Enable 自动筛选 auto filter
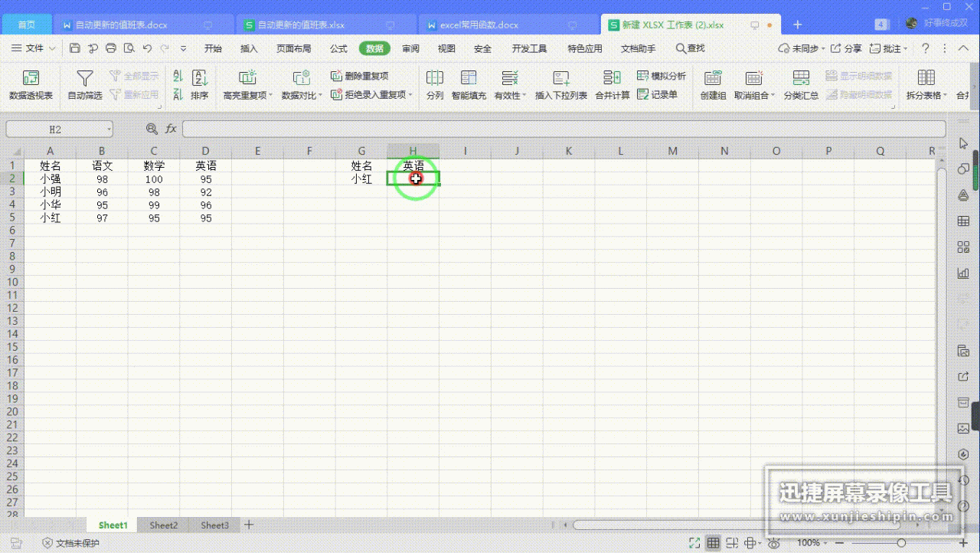This screenshot has width=980, height=553. tap(85, 85)
